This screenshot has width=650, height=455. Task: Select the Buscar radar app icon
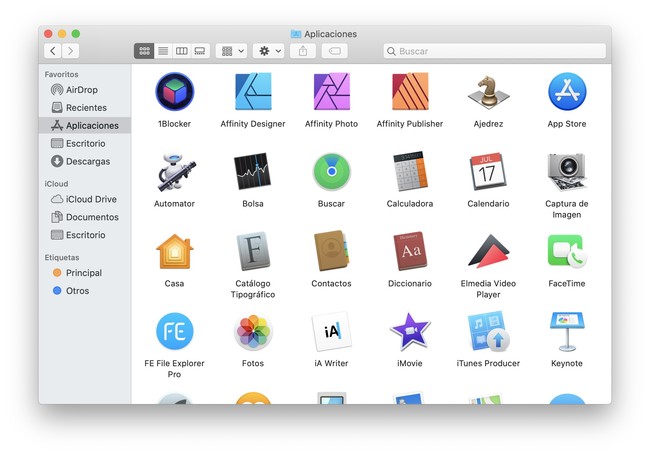pos(331,172)
